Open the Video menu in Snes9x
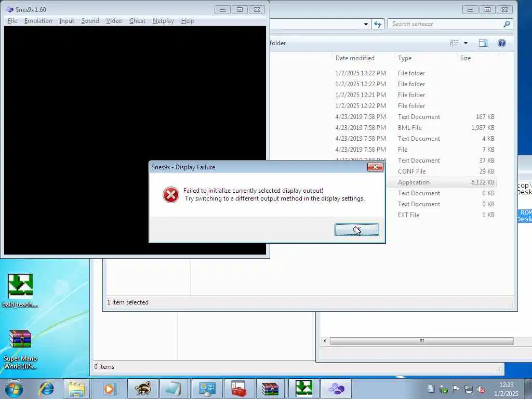532x399 pixels. point(114,21)
